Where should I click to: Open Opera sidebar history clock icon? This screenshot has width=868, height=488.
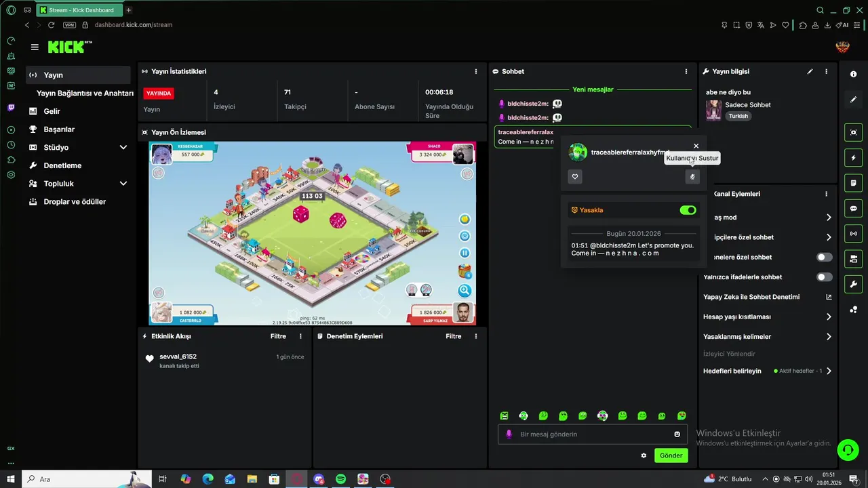[x=11, y=145]
